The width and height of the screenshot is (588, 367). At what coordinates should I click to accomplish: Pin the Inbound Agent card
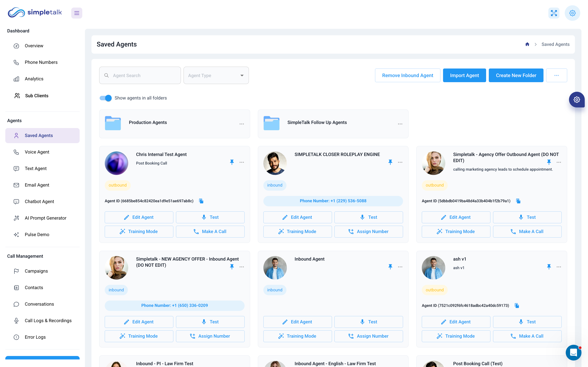pos(390,266)
